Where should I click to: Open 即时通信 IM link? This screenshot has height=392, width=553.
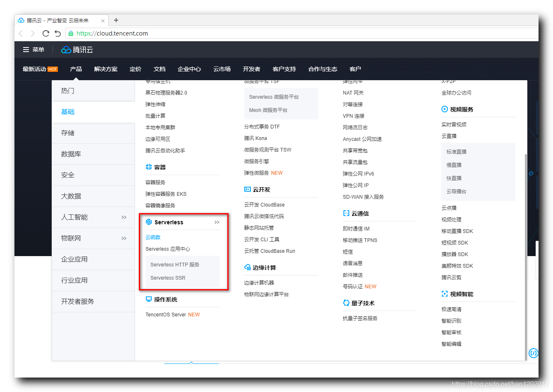click(x=356, y=228)
